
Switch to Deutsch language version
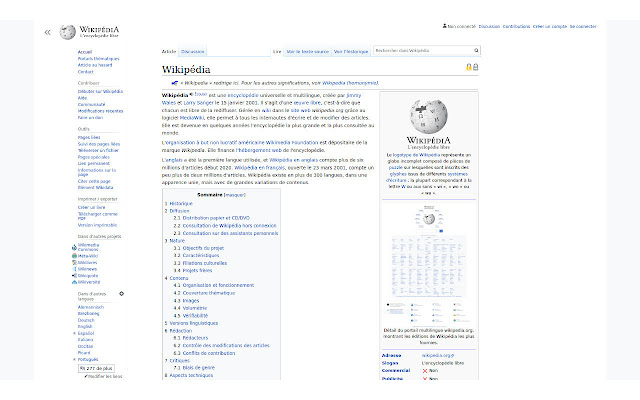[x=86, y=320]
